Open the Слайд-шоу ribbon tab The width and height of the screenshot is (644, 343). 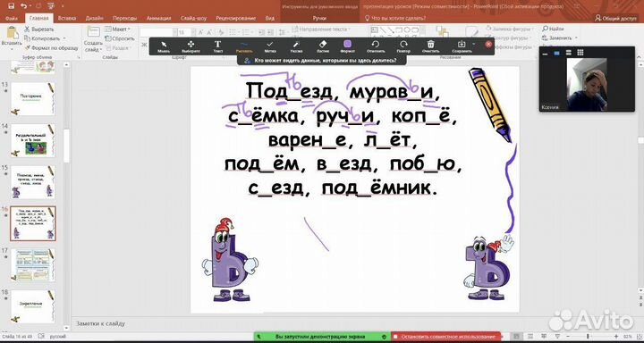pyautogui.click(x=193, y=19)
